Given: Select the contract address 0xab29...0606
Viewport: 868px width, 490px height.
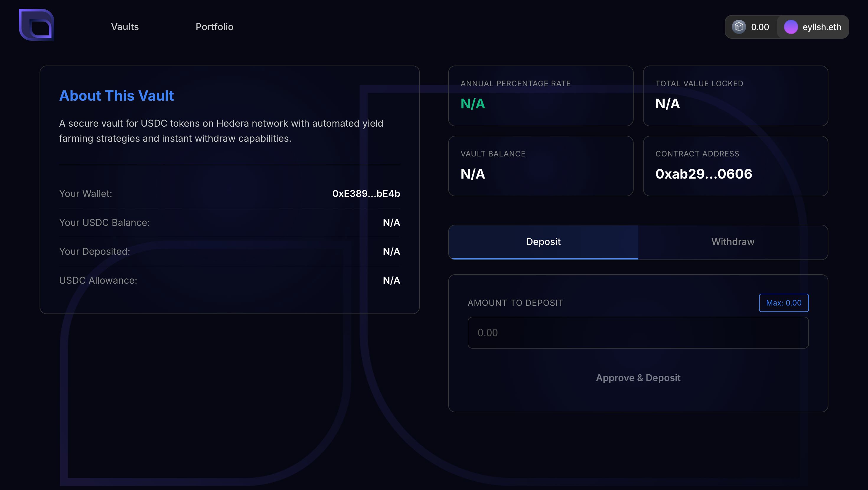Looking at the screenshot, I should [x=704, y=174].
